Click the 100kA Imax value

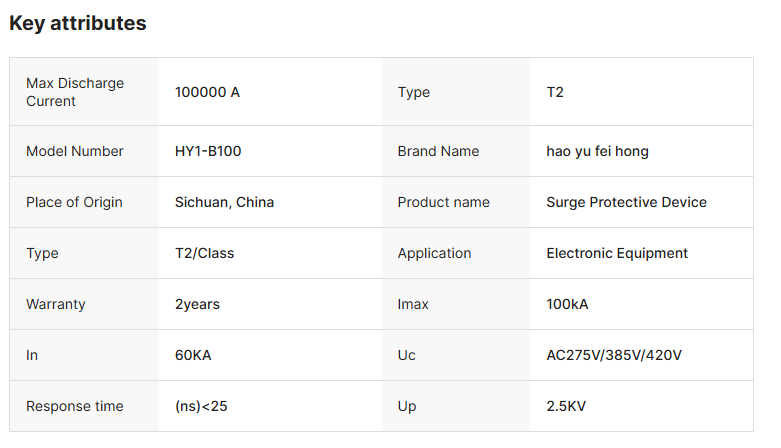click(567, 304)
